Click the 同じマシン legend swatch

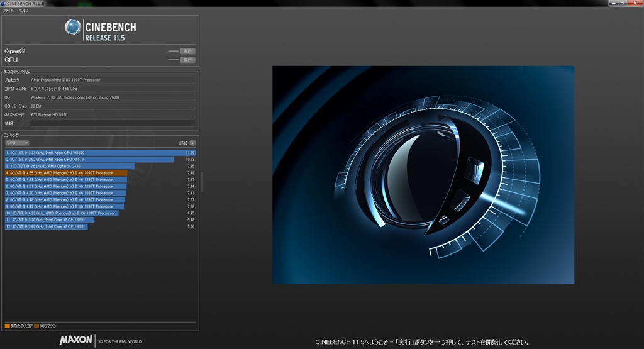pos(36,326)
